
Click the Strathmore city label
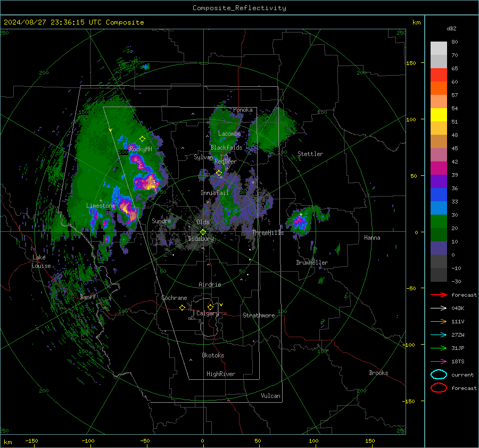259,315
